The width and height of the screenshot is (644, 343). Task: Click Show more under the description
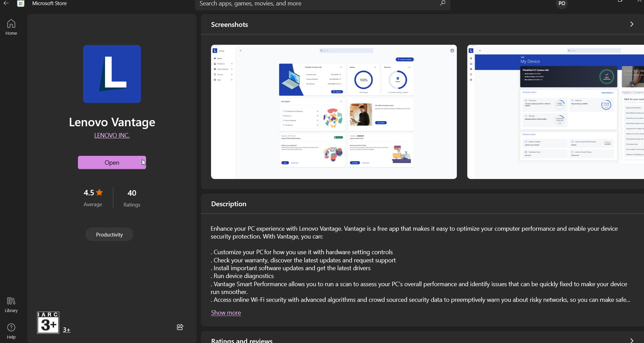[226, 313]
